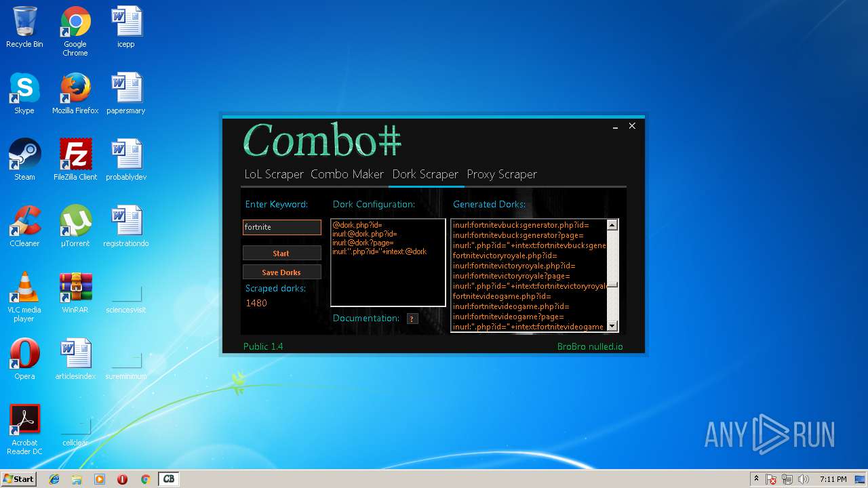Open Acrobat Reader DC shortcut

click(x=24, y=430)
